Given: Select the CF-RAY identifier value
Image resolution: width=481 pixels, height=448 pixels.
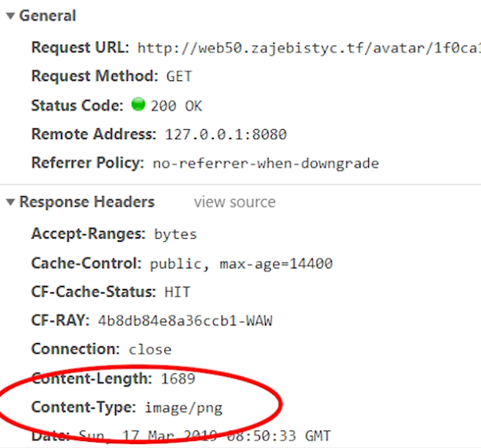Looking at the screenshot, I should click(x=185, y=321).
